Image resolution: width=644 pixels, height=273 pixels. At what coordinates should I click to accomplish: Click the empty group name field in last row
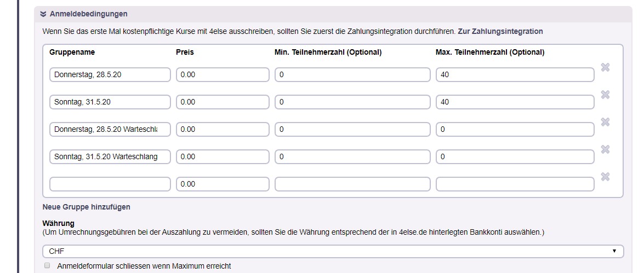coord(110,184)
